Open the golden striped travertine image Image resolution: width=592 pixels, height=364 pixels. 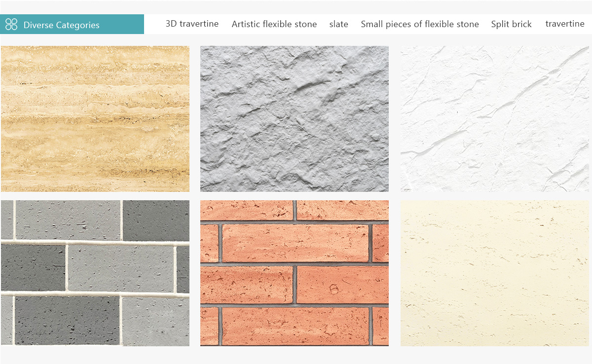point(95,119)
